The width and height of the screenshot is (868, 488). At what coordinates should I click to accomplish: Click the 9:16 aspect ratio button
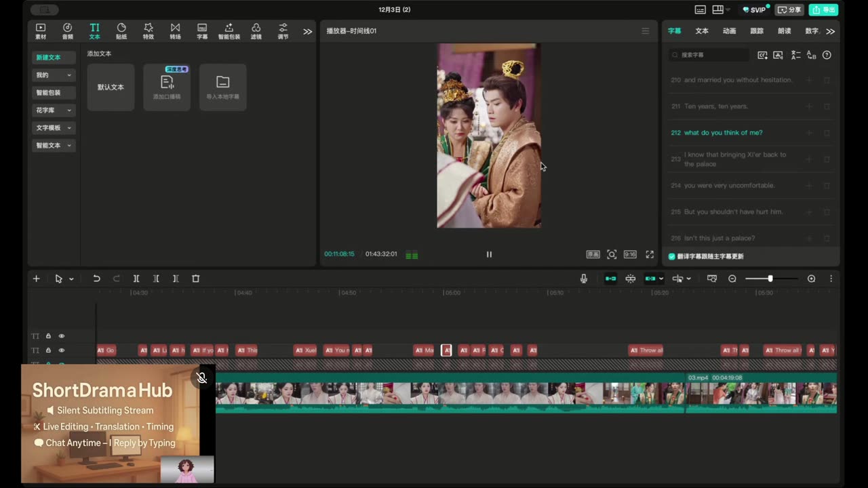(x=630, y=254)
